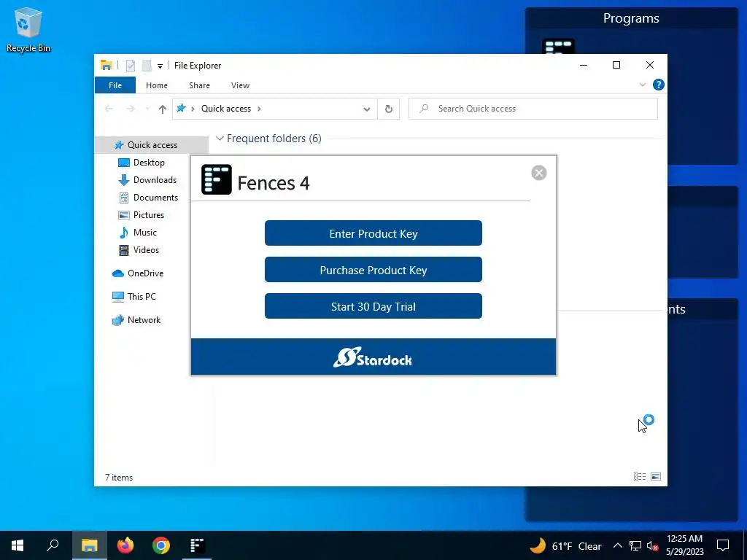747x560 pixels.
Task: Launch Google Chrome from the taskbar
Action: (x=161, y=545)
